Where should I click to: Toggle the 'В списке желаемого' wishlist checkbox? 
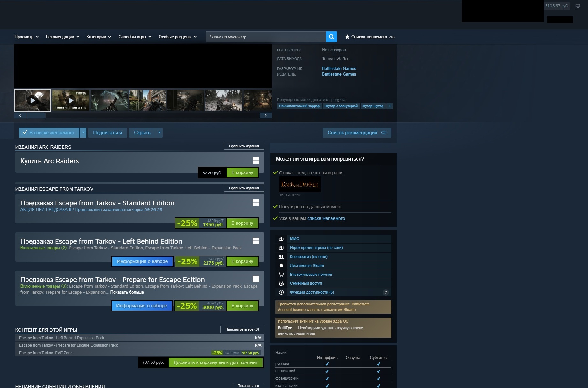point(25,133)
